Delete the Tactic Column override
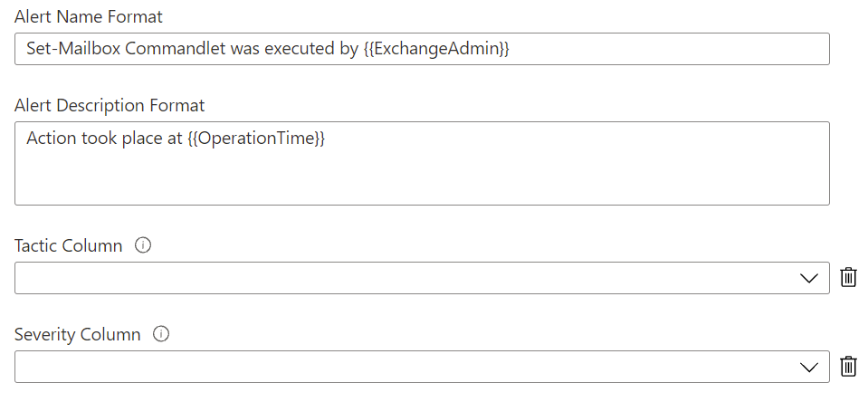This screenshot has width=868, height=402. pos(848,278)
